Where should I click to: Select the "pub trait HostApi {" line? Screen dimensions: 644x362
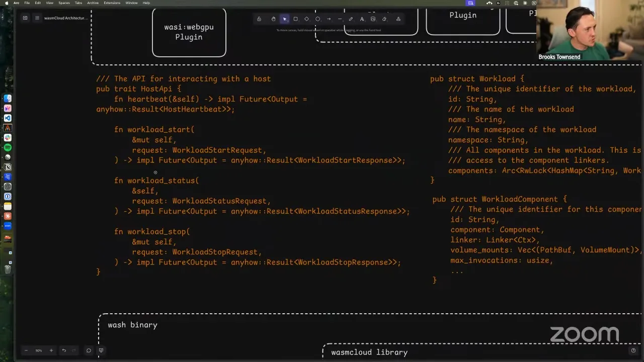[138, 89]
